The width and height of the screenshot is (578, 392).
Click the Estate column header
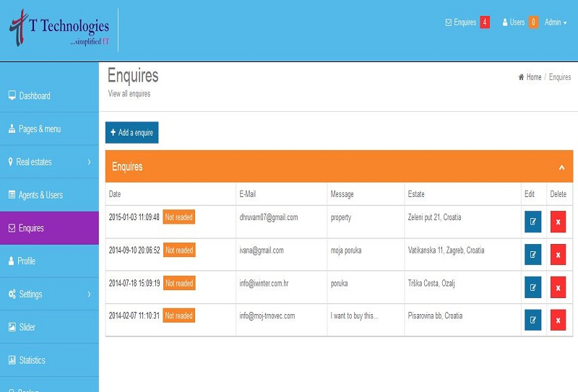click(x=416, y=194)
